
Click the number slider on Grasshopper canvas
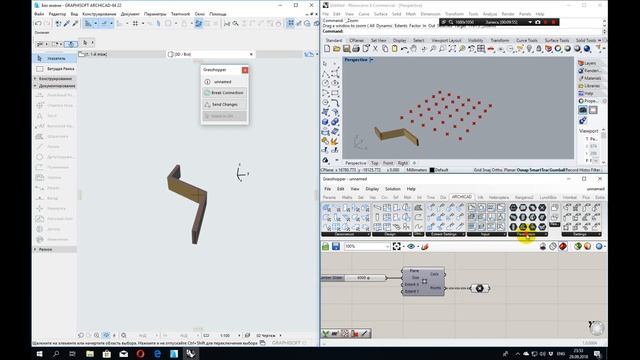[x=353, y=278]
